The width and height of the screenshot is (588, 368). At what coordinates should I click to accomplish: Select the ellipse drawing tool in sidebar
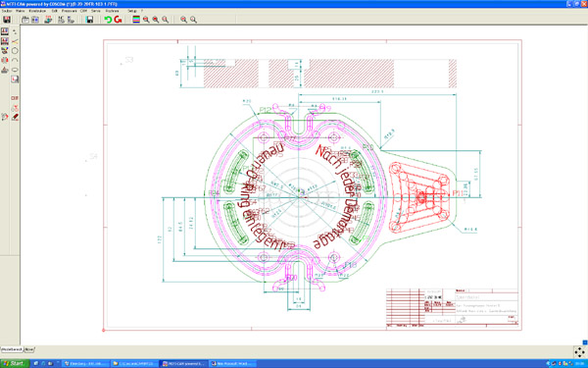[x=15, y=70]
